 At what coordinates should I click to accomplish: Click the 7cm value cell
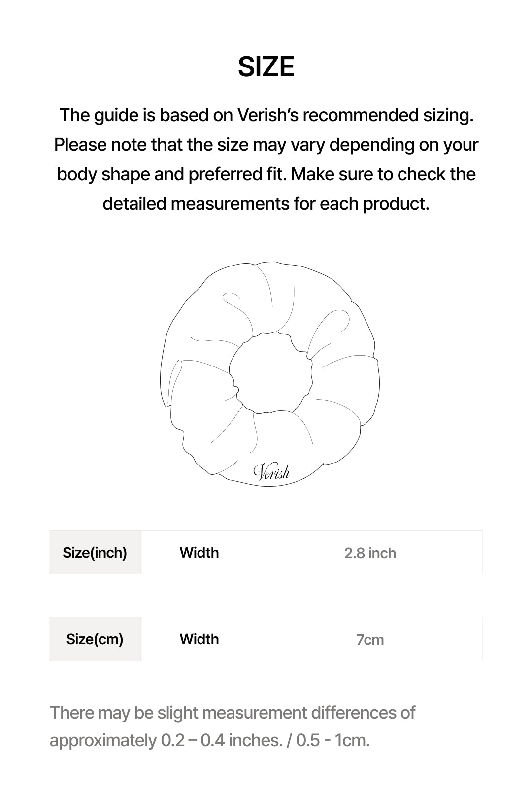[370, 639]
